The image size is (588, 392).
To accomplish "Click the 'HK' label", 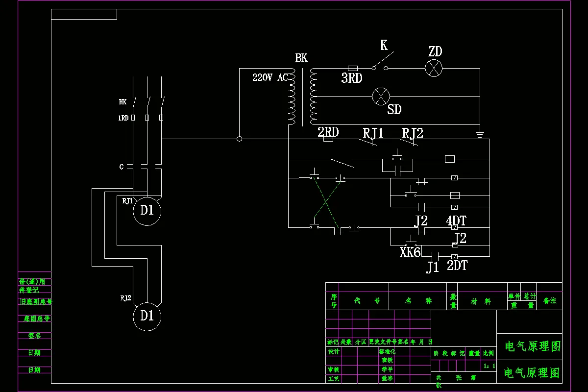I will [x=122, y=102].
